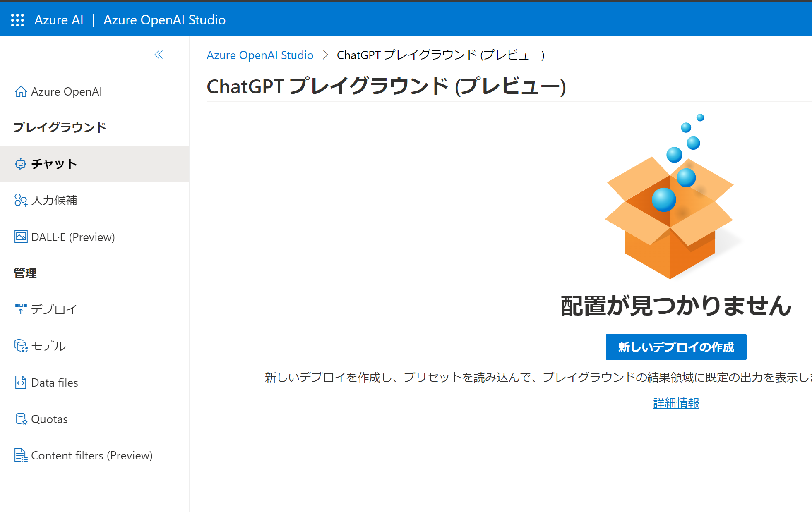Screen dimensions: 812x512
Task: Follow the 詳細情報 link
Action: (676, 403)
